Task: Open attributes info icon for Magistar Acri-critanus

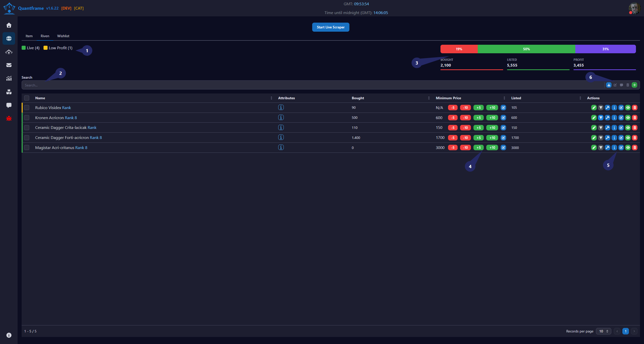Action: pyautogui.click(x=281, y=148)
